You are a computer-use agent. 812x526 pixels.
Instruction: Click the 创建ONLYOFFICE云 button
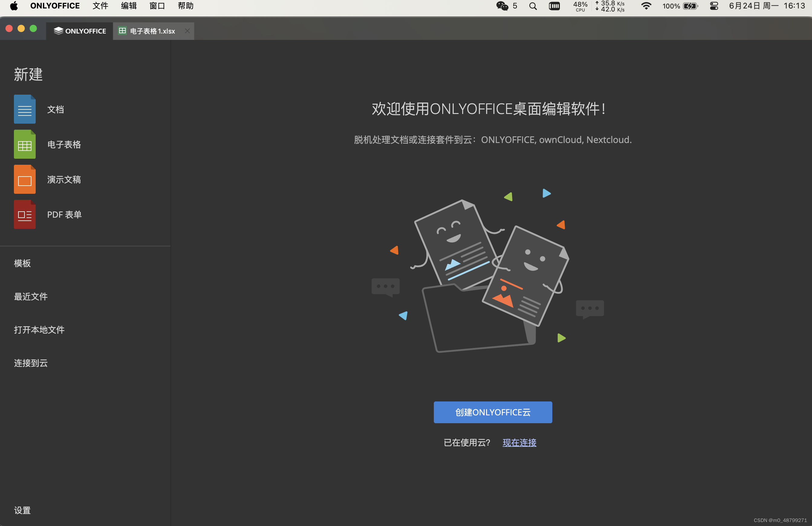(x=493, y=412)
